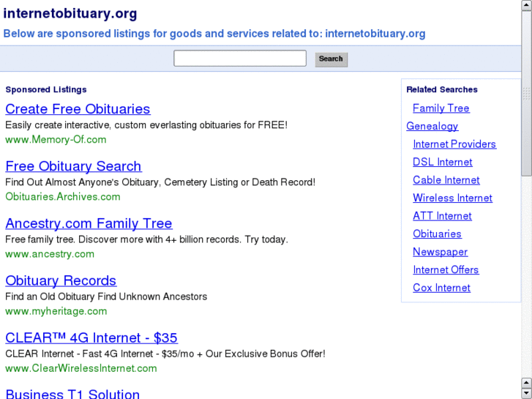Open CLEAR 4G Internet - $35 listing
The width and height of the screenshot is (532, 399).
(91, 338)
